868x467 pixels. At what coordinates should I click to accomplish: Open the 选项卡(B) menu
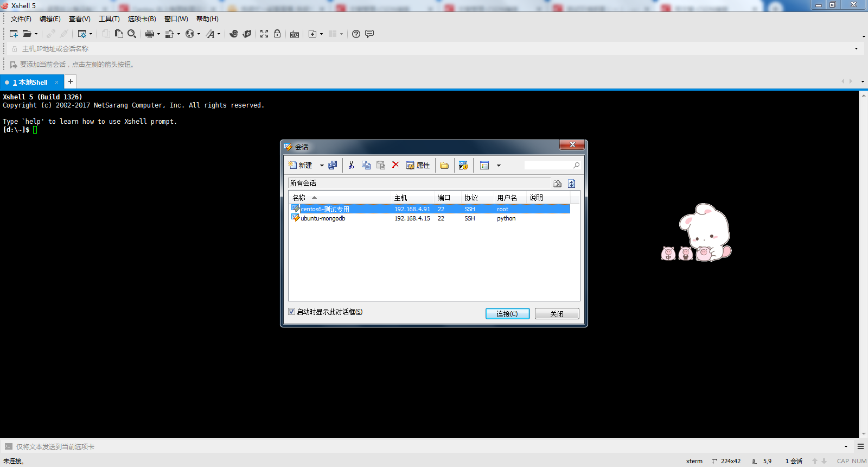pos(142,19)
